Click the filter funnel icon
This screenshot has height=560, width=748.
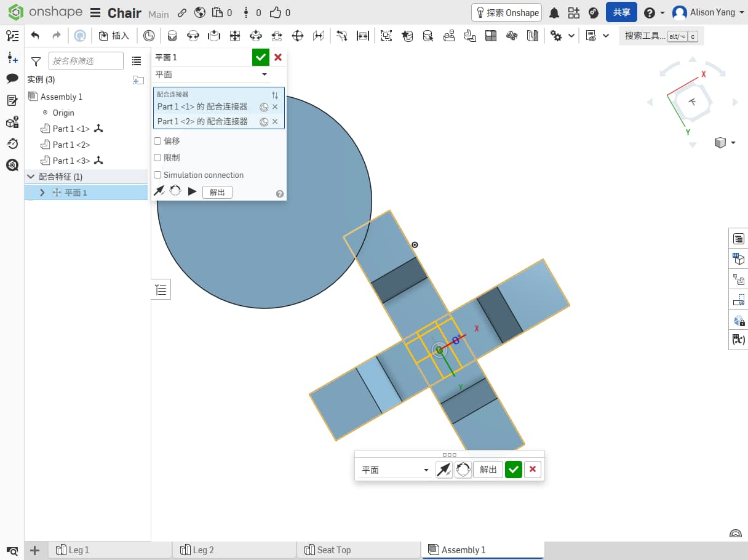(36, 61)
